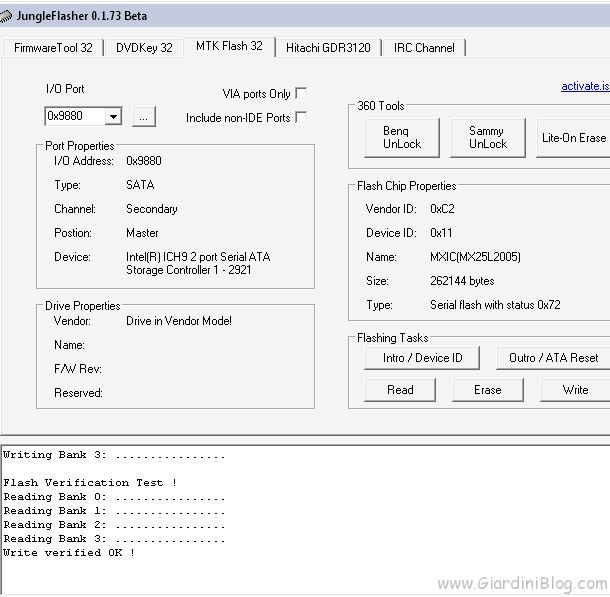Expand the I/O Port dropdown arrow
This screenshot has height=597, width=610.
click(x=113, y=116)
